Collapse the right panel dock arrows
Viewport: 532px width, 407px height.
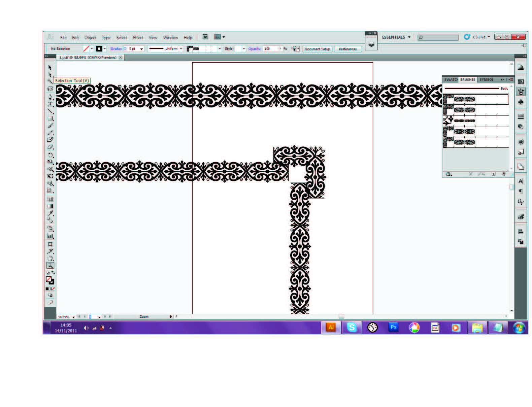tap(524, 56)
